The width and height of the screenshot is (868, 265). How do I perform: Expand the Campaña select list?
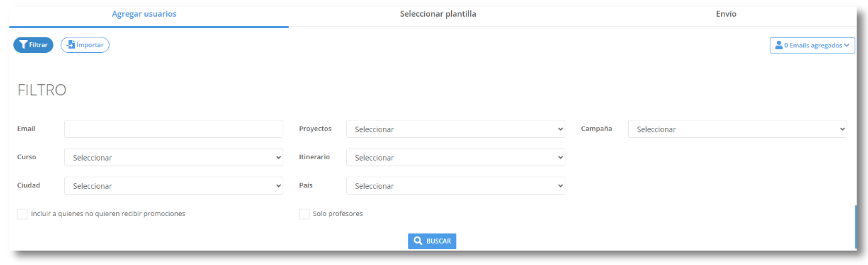[x=738, y=129]
